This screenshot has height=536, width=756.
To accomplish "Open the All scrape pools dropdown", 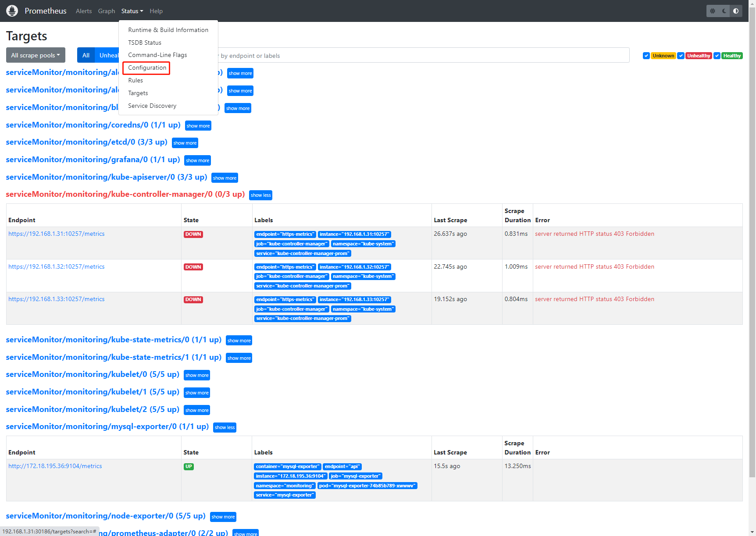I will (36, 55).
